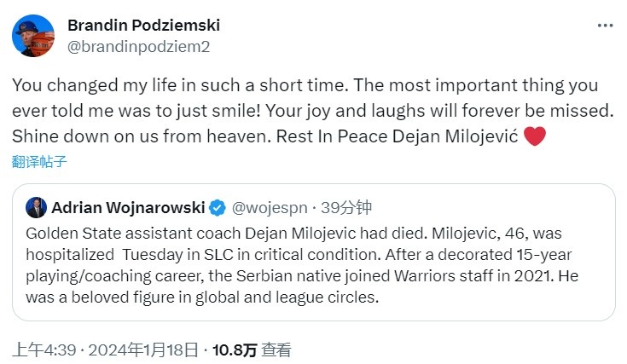Screen dimensions: 627x364
Task: Click the 10.8万 view count number
Action: (x=235, y=349)
